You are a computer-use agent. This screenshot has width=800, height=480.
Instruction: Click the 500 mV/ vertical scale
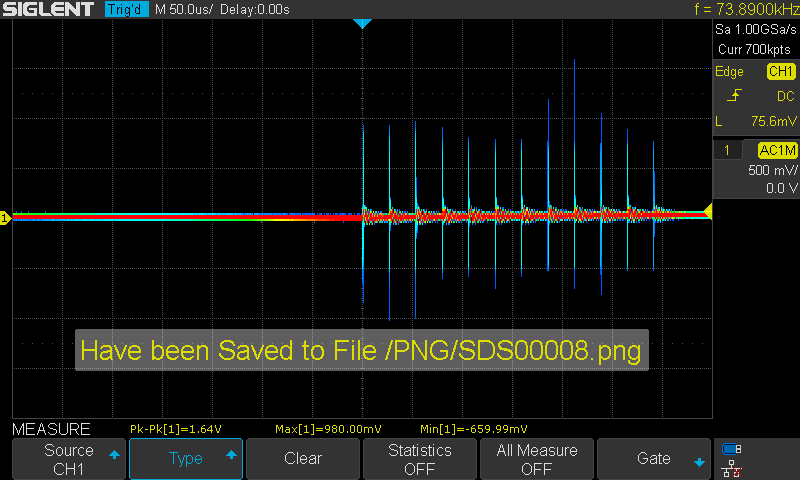click(x=772, y=170)
